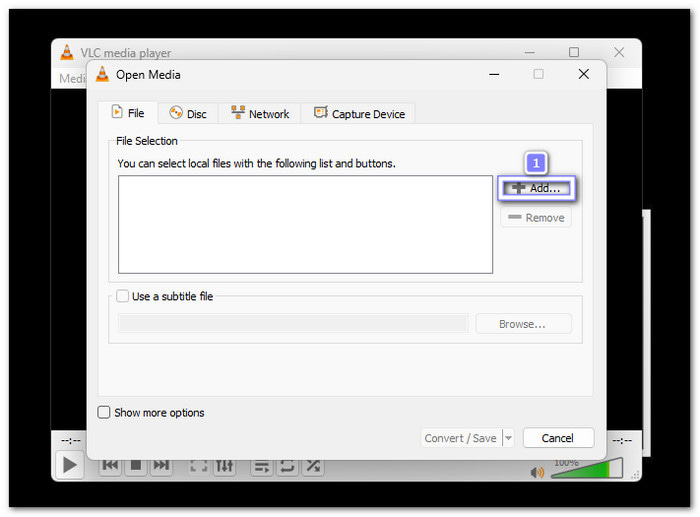700x517 pixels.
Task: Expand the Convert / Save dropdown arrow
Action: (x=508, y=438)
